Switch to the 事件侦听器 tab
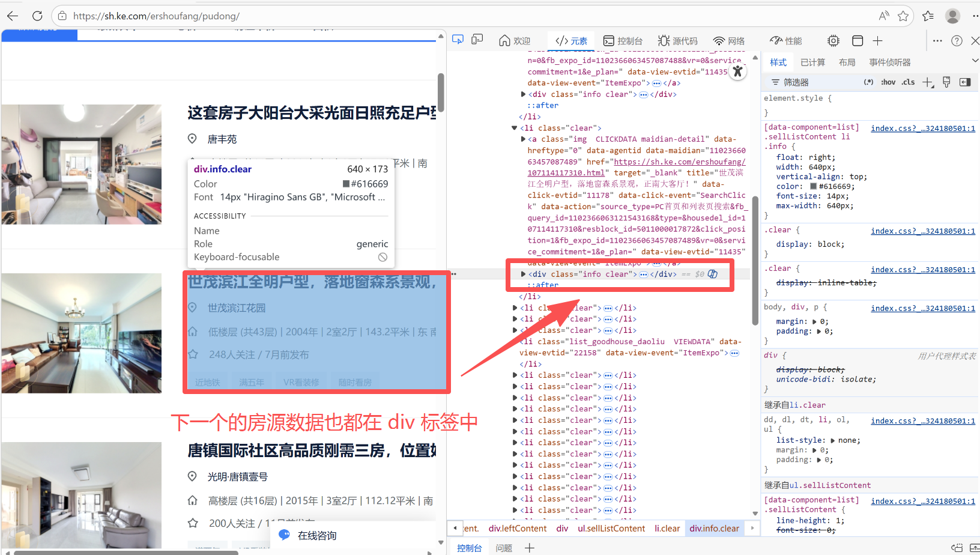Image resolution: width=980 pixels, height=555 pixels. click(x=890, y=62)
